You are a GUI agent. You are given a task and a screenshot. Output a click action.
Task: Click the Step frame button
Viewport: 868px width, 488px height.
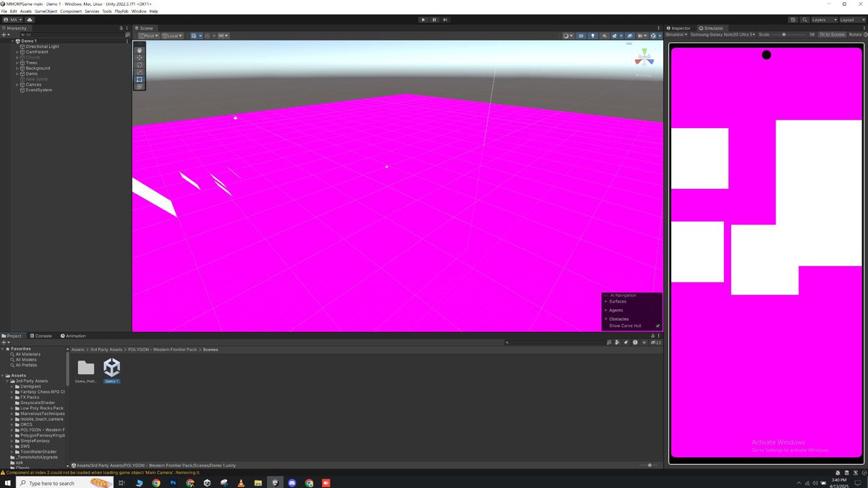click(445, 20)
